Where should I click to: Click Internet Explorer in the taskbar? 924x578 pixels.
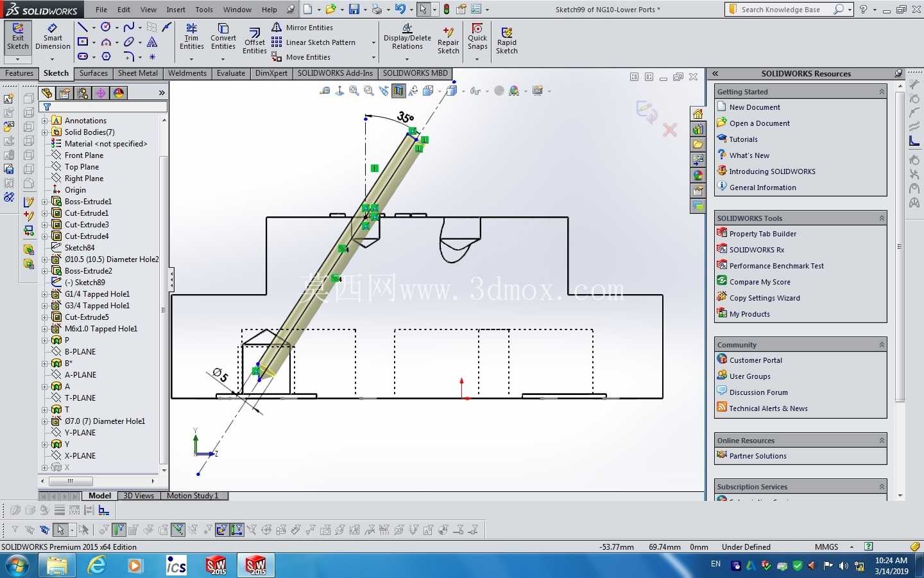click(97, 565)
